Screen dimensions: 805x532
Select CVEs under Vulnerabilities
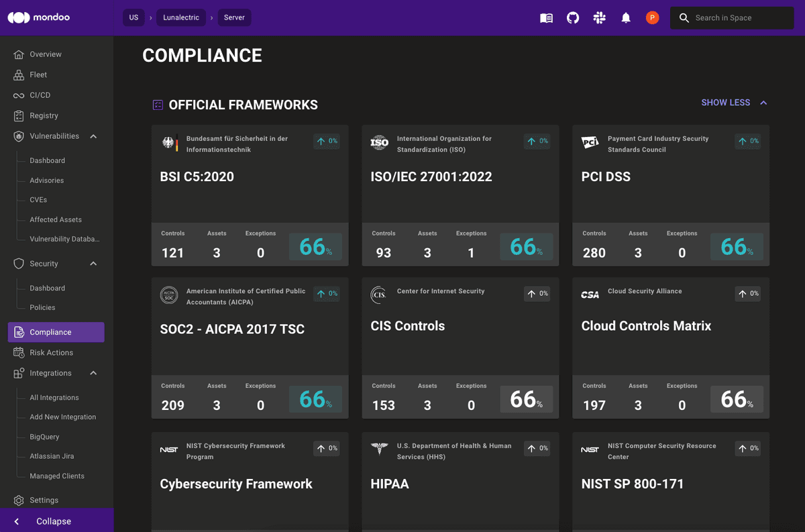coord(38,200)
